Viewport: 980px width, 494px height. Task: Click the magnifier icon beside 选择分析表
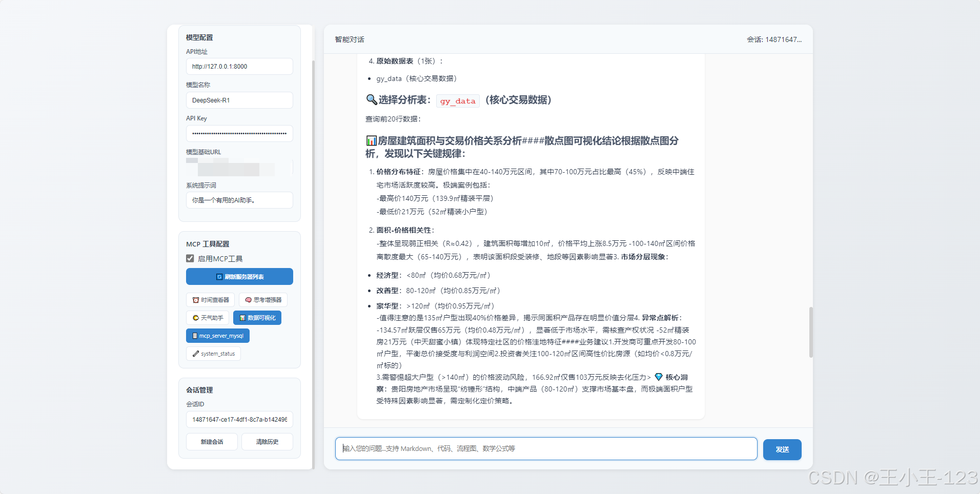point(371,100)
